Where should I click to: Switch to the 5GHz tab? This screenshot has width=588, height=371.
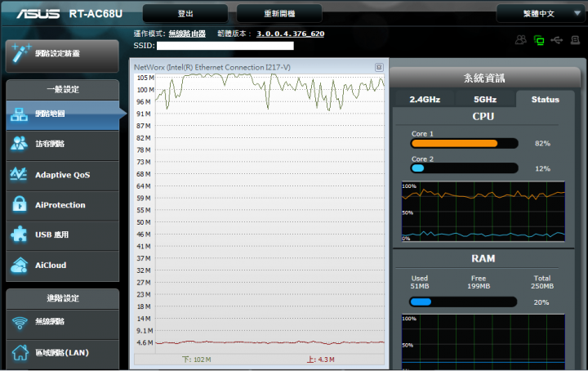(485, 100)
